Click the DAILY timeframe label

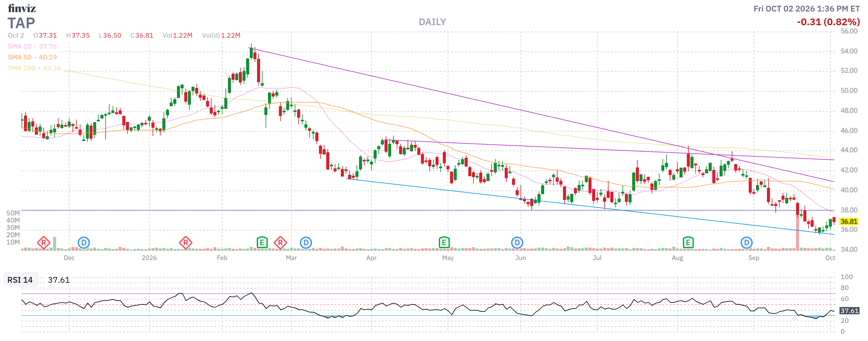(432, 22)
